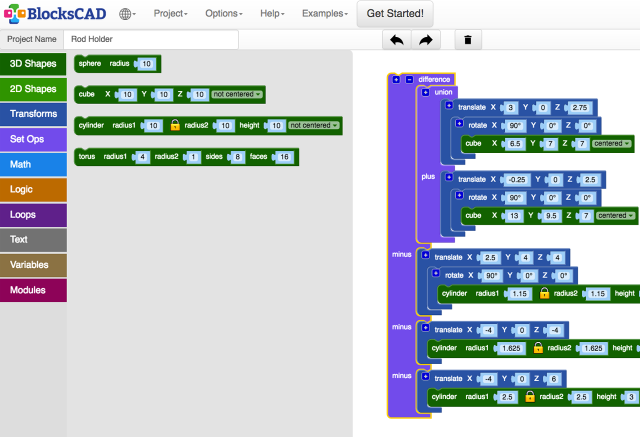This screenshot has height=437, width=640.
Task: Open the toolbox cube block's centering dropdown
Action: 237,94
